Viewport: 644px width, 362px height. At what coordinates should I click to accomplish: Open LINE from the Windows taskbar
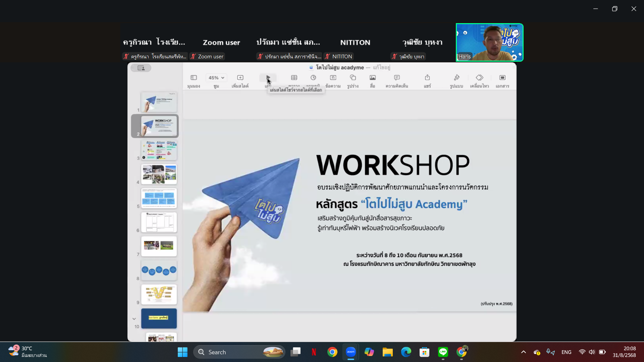pos(443,352)
